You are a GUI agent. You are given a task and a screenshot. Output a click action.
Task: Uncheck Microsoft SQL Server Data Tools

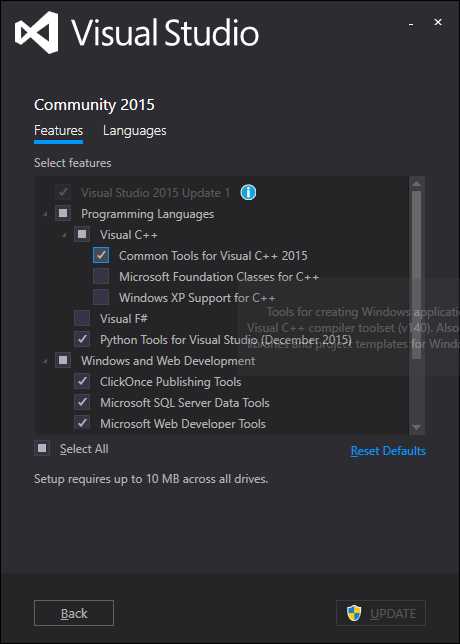(x=82, y=402)
